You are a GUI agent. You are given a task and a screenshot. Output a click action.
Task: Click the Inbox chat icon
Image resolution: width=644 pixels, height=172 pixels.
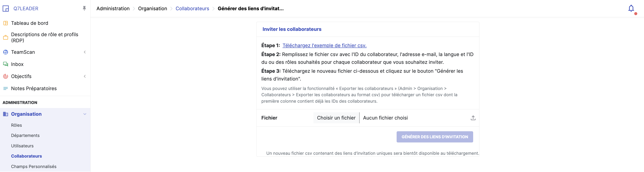[x=5, y=64]
